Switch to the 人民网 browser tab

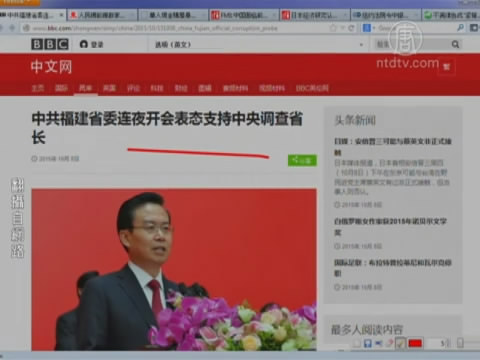point(102,15)
